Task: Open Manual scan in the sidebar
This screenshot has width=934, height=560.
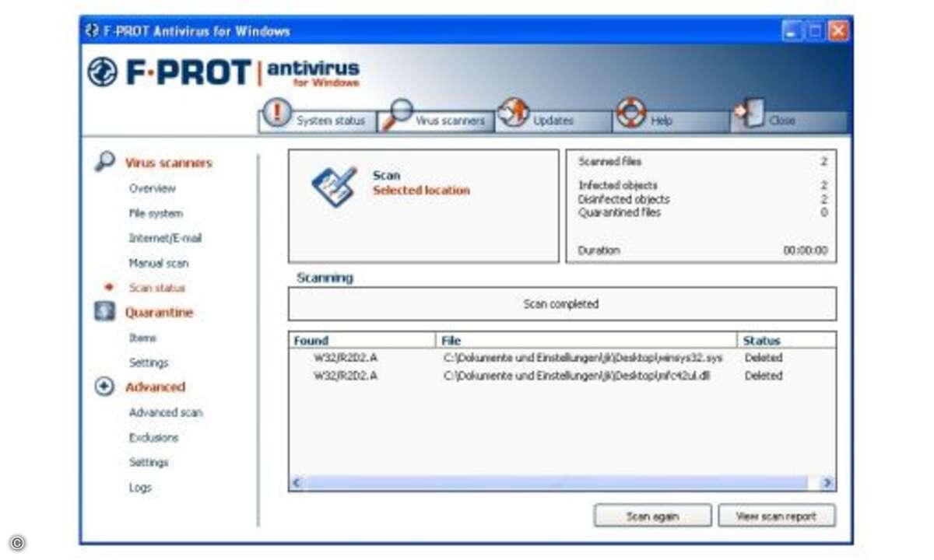Action: pyautogui.click(x=159, y=263)
